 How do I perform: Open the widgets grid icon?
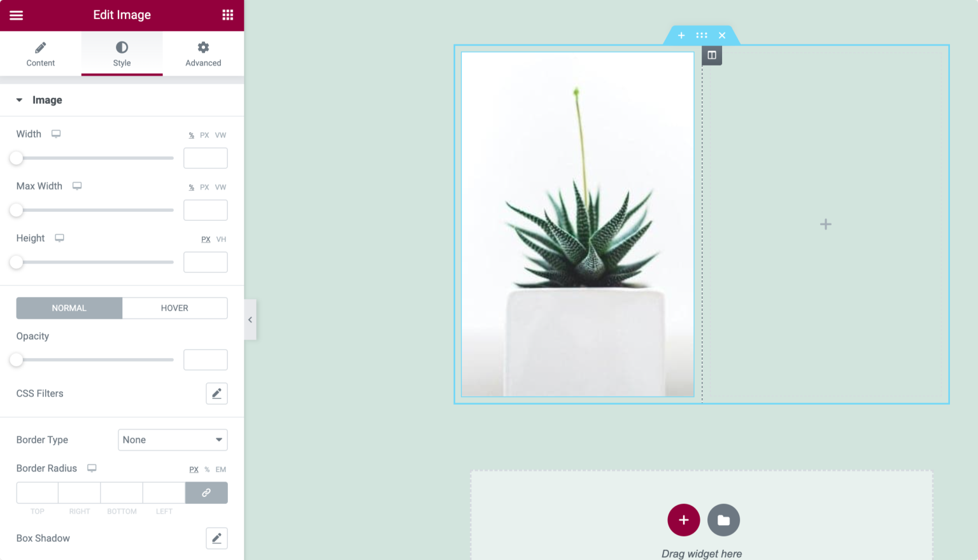(227, 15)
